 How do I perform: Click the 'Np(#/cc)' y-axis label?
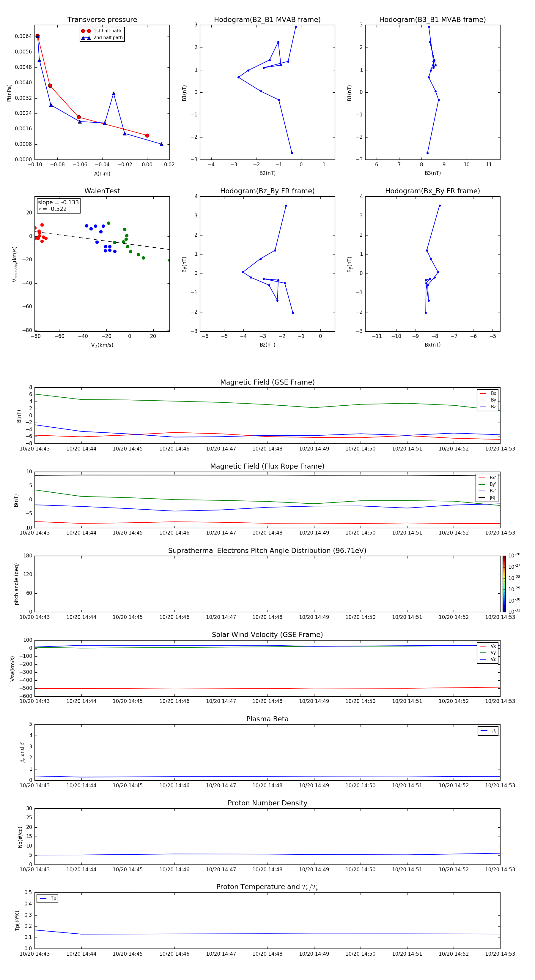coord(20,837)
